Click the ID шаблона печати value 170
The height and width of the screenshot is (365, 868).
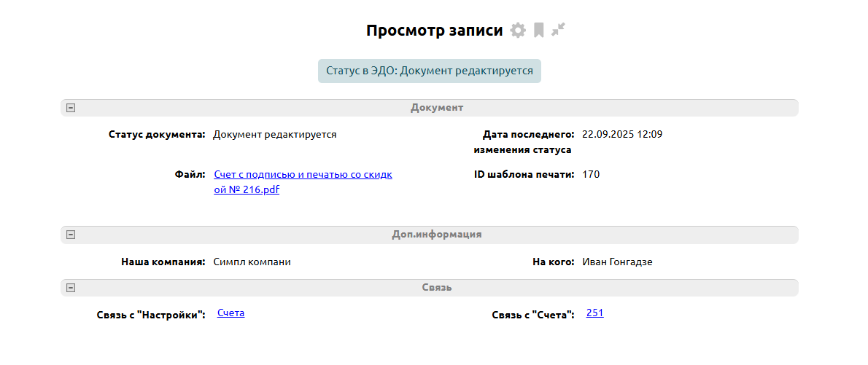click(x=591, y=175)
